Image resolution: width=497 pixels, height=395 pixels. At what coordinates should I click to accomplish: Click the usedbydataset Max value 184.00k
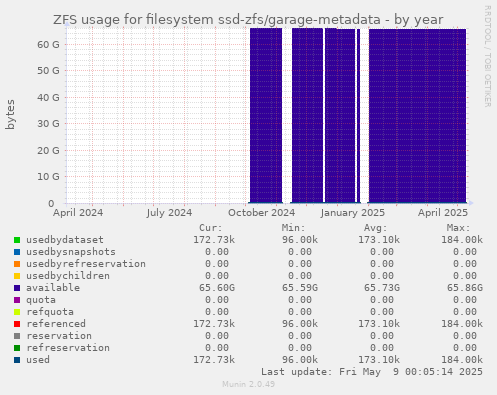462,240
